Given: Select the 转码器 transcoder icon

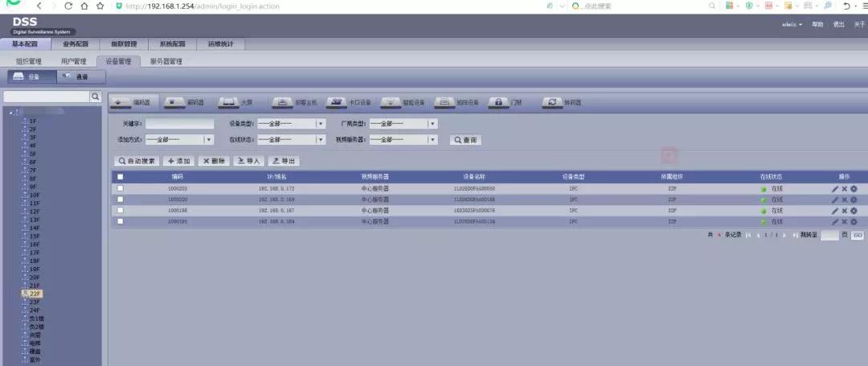Looking at the screenshot, I should coord(552,103).
